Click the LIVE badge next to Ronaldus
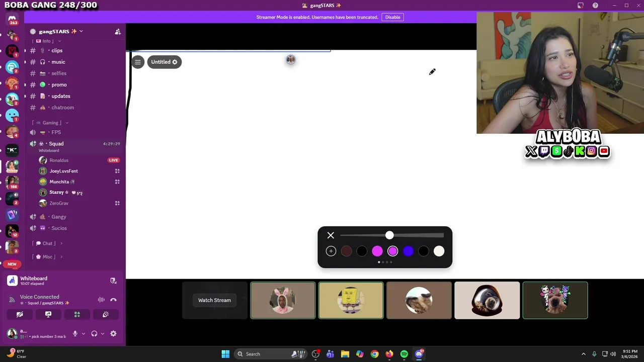The width and height of the screenshot is (644, 362). tap(113, 160)
